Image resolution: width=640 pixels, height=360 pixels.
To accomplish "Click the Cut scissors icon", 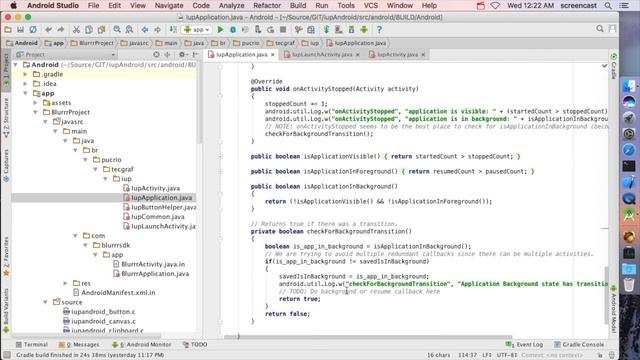I will pos(76,29).
